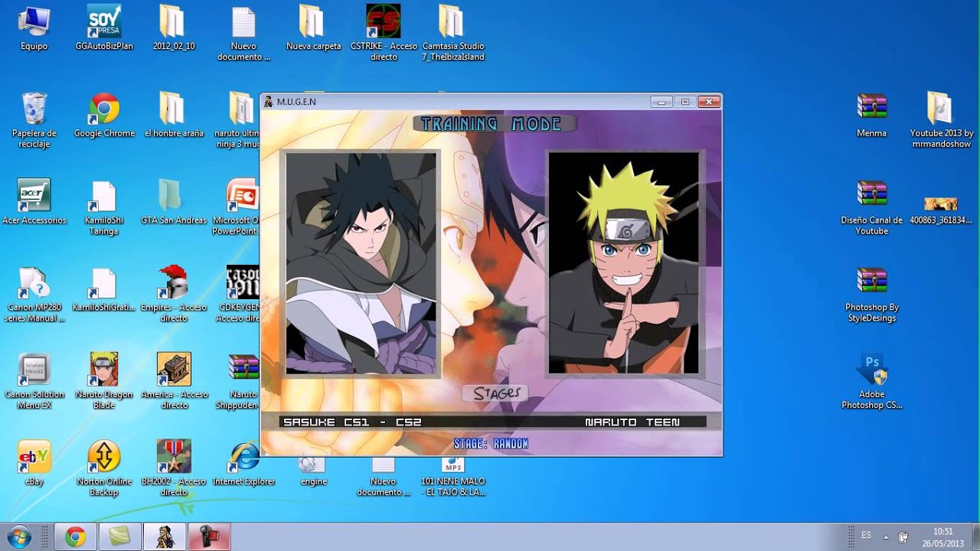Click the Sasuke character portrait in M.U.G.E.N
Image resolution: width=980 pixels, height=551 pixels.
click(x=361, y=262)
